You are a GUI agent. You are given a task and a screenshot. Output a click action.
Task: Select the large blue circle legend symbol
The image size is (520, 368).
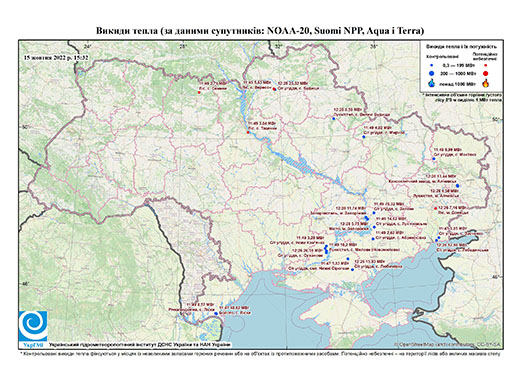pyautogui.click(x=432, y=73)
